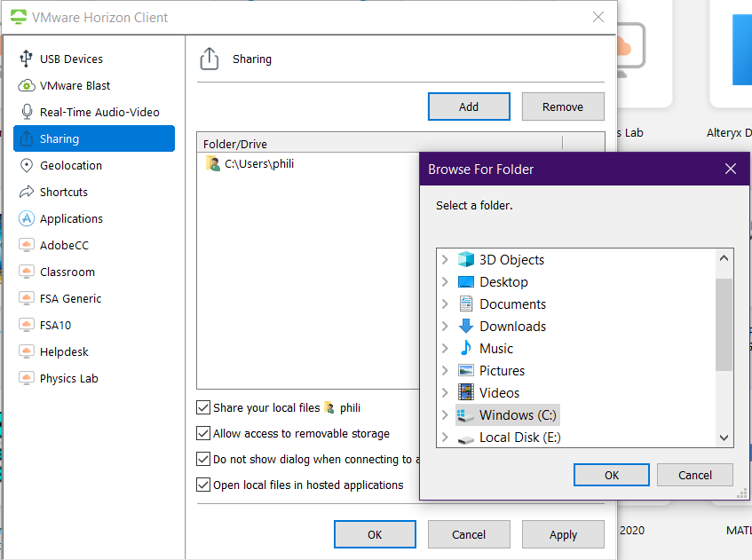Expand the Videos tree node chevron

[x=445, y=392]
